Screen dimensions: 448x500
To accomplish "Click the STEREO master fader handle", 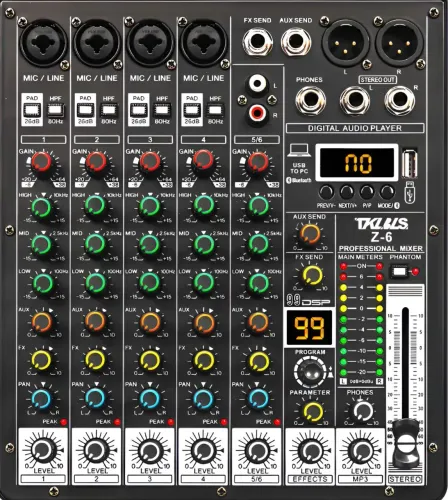I will click(405, 443).
